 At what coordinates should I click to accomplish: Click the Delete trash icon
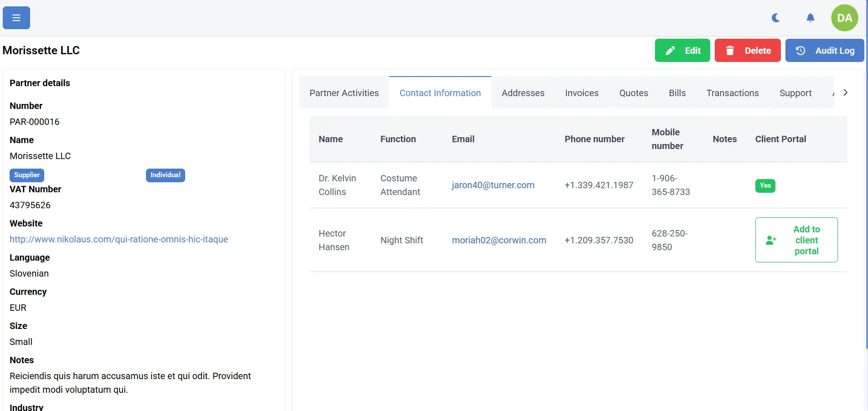coord(730,50)
